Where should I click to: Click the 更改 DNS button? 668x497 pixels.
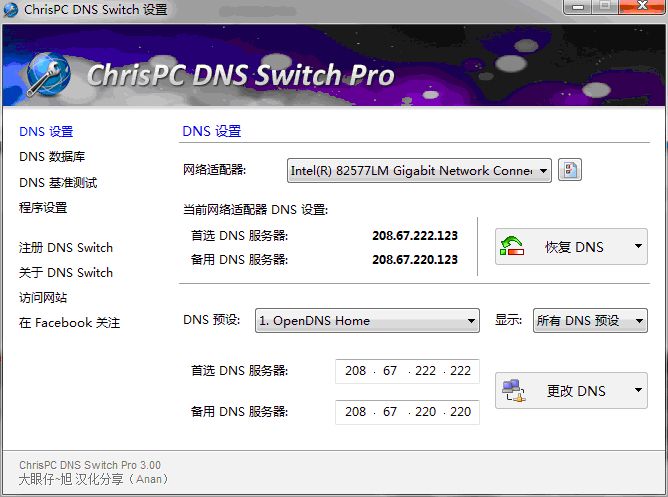tap(571, 391)
